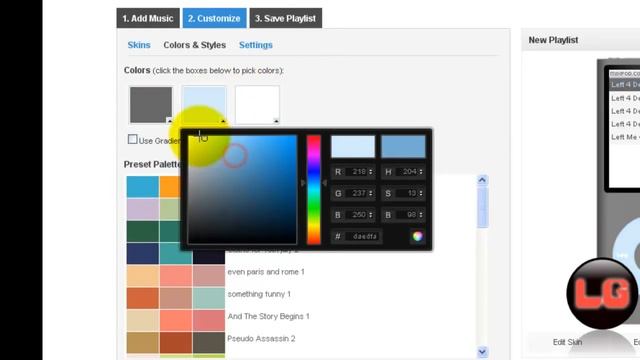Viewport: 640px width, 360px height.
Task: Click the current color preview swatch
Action: point(403,147)
